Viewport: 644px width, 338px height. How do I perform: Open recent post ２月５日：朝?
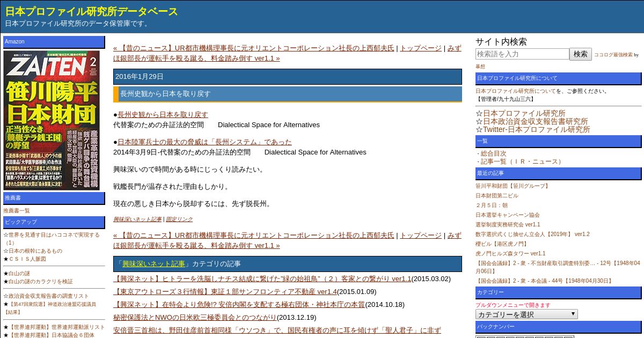(x=492, y=205)
